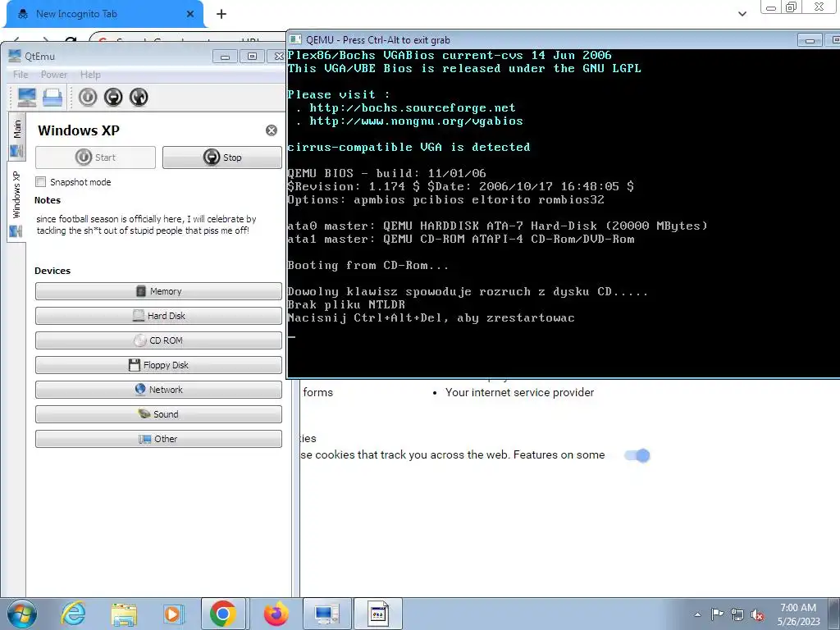Image resolution: width=840 pixels, height=630 pixels.
Task: Click the muted volume icon in tray
Action: pyautogui.click(x=757, y=614)
